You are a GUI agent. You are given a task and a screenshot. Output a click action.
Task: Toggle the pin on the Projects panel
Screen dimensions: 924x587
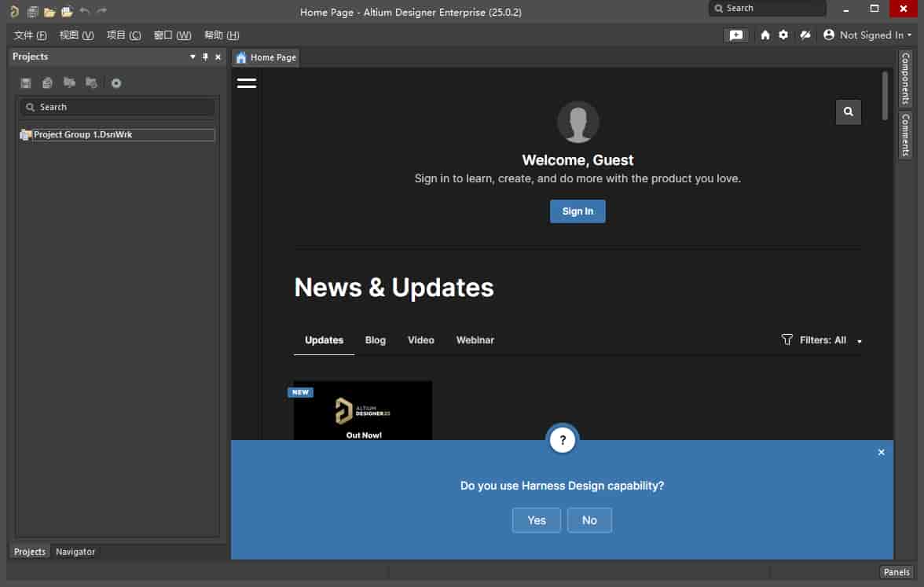pos(206,57)
